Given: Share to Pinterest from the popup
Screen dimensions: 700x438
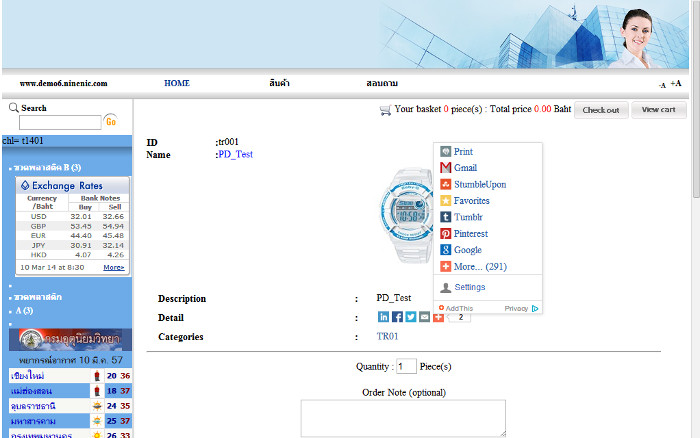Looking at the screenshot, I should 472,234.
